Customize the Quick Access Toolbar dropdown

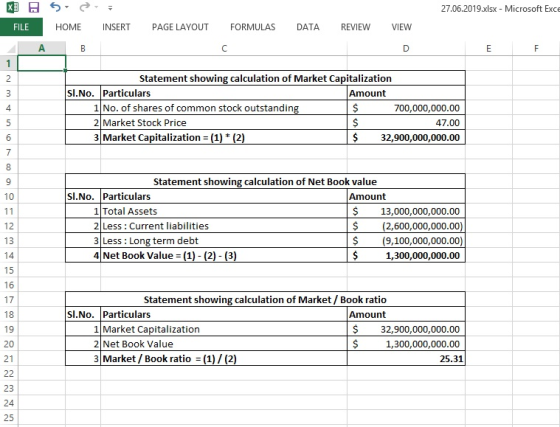coord(110,7)
